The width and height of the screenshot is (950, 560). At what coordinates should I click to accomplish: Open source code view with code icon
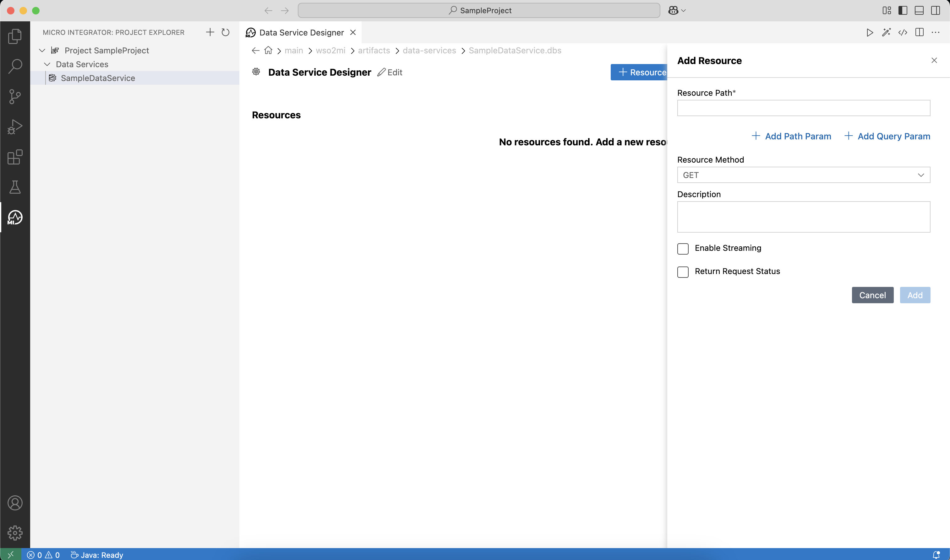tap(903, 32)
